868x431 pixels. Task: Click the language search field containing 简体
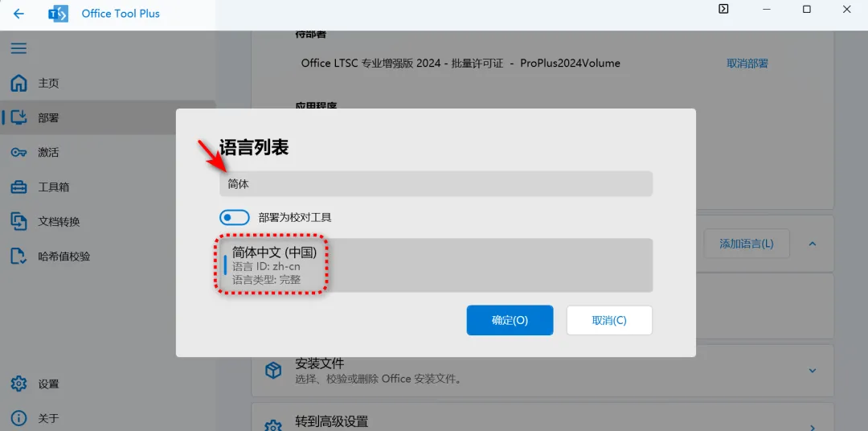point(436,184)
